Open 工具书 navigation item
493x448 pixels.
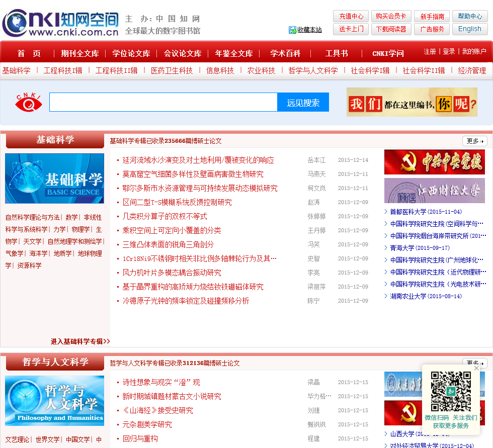point(337,53)
